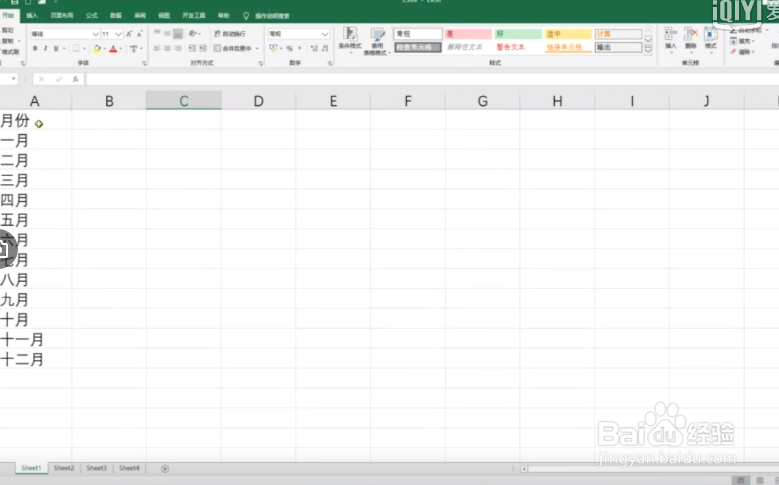Open the Fill (填充) dropdown

743,41
